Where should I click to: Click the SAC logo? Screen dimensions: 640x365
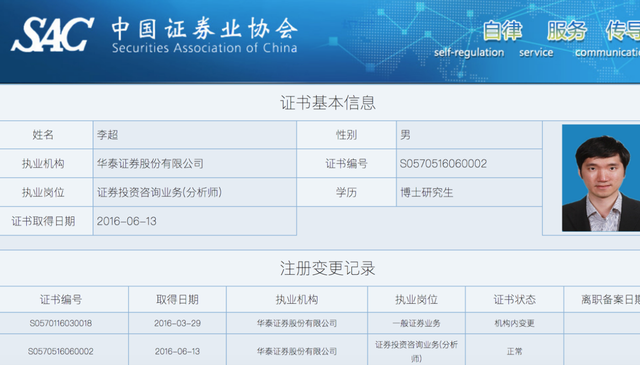(x=52, y=35)
